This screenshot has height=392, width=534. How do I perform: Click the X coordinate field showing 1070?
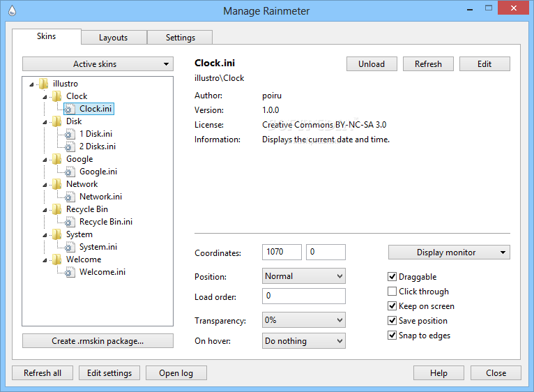(x=282, y=252)
